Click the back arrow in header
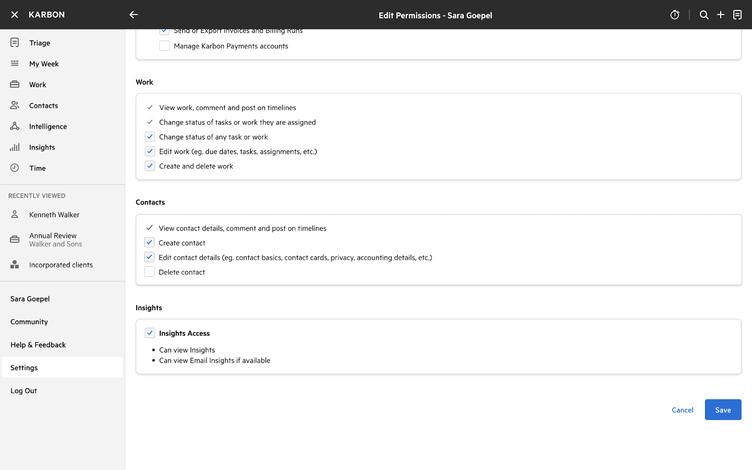This screenshot has width=752, height=470. [x=134, y=15]
